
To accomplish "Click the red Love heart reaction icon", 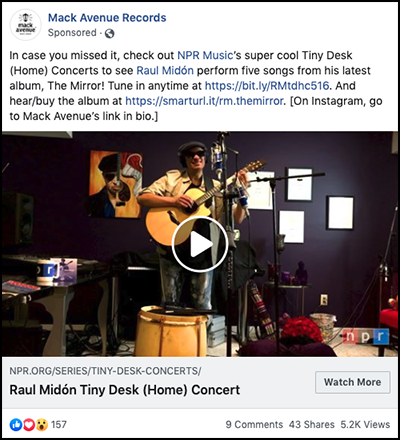I will [29, 425].
